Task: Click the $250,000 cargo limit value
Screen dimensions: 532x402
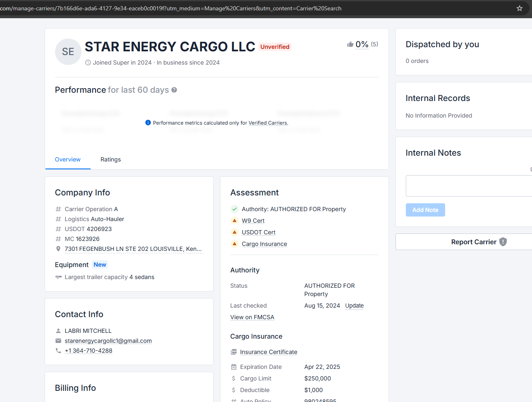Action: (x=318, y=378)
